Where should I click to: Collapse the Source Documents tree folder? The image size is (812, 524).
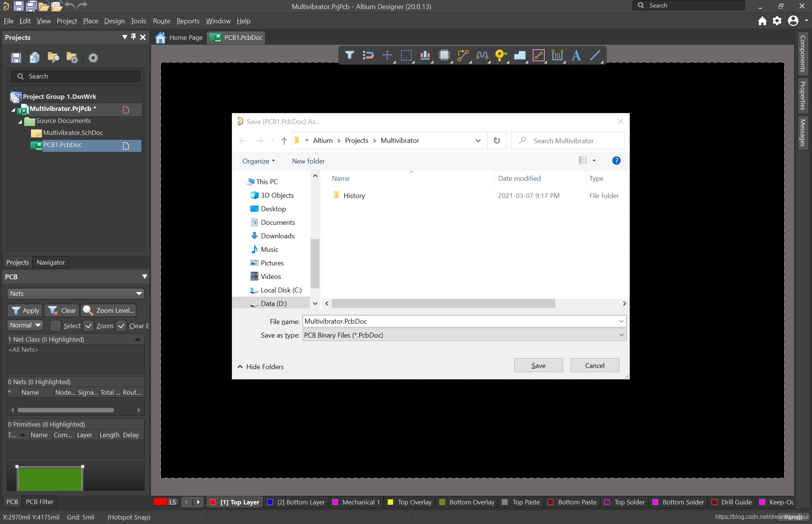[20, 121]
